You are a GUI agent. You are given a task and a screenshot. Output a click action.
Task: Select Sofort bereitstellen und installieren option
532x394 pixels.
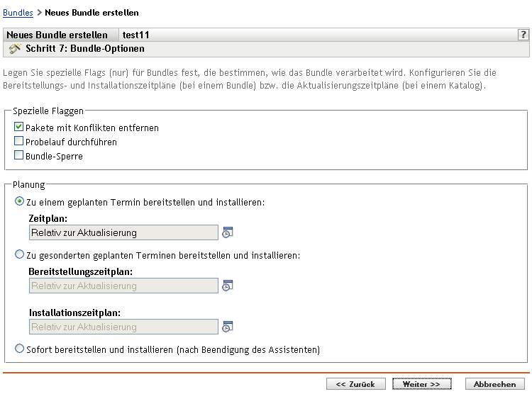(x=19, y=349)
